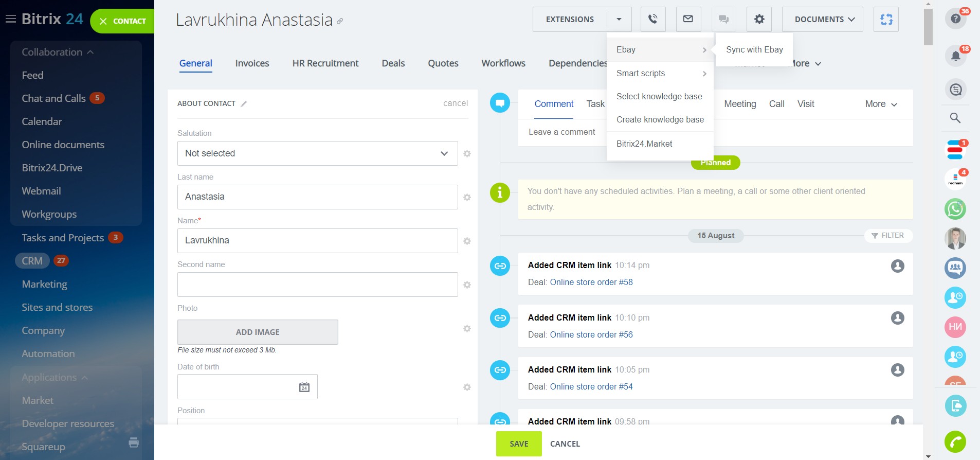Click the green phone dialer button
Viewport: 980px width, 460px height.
pyautogui.click(x=955, y=441)
